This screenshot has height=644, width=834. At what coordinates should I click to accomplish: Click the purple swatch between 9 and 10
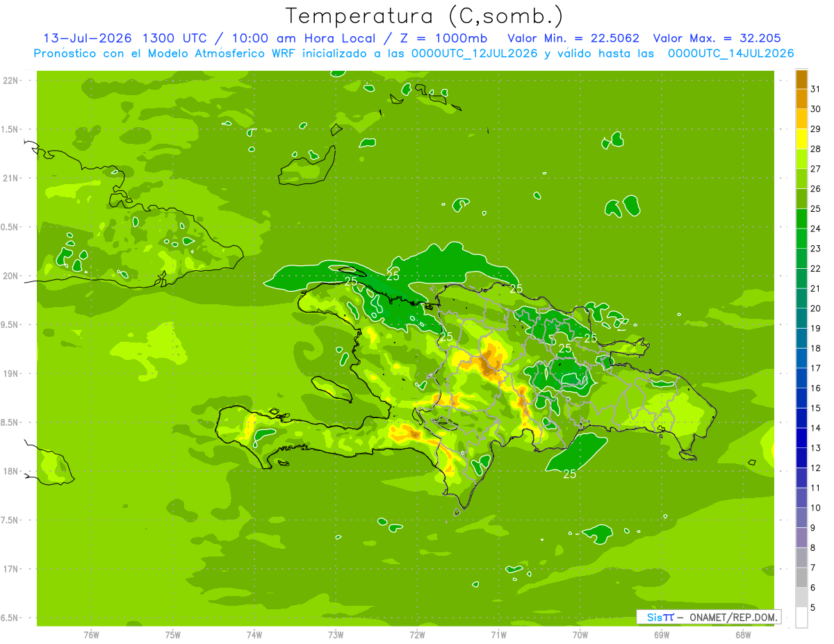[801, 518]
